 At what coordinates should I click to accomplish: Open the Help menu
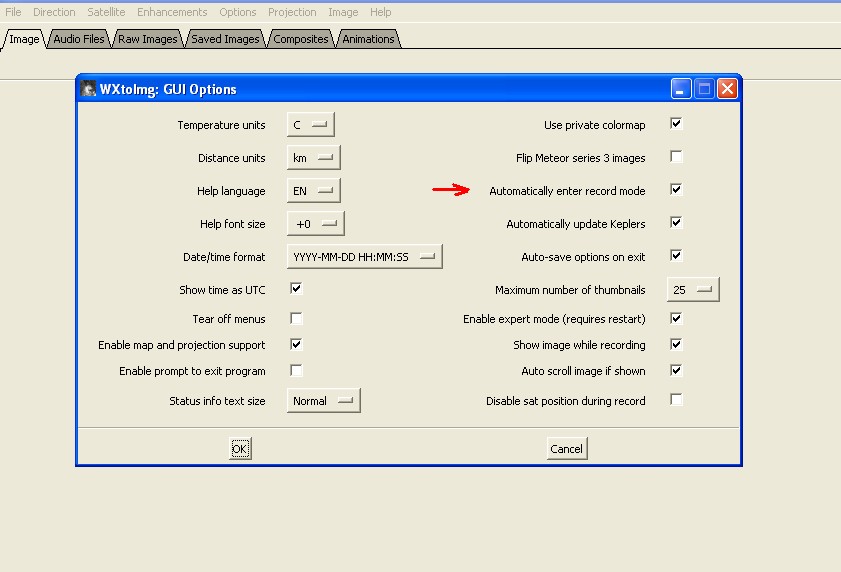click(380, 12)
